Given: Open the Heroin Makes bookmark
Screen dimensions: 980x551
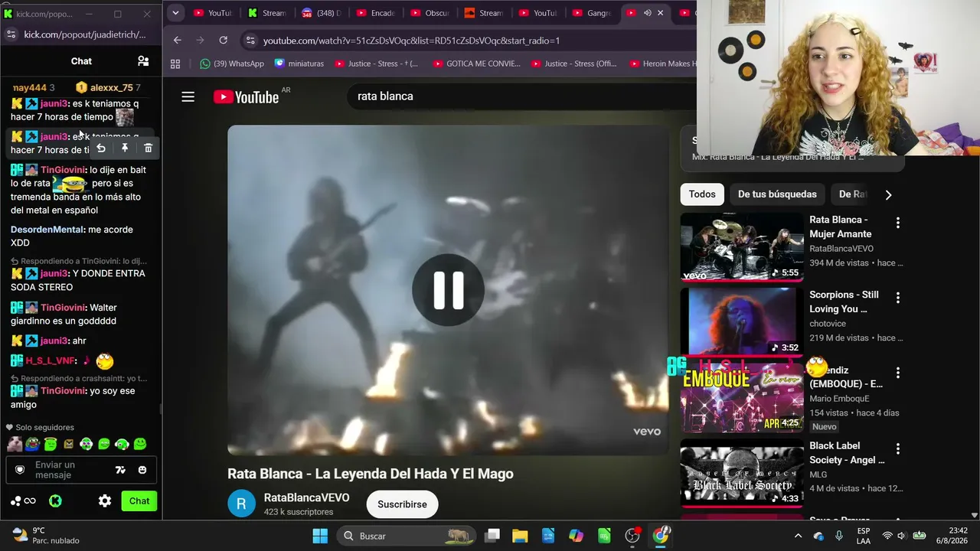Looking at the screenshot, I should pos(663,64).
